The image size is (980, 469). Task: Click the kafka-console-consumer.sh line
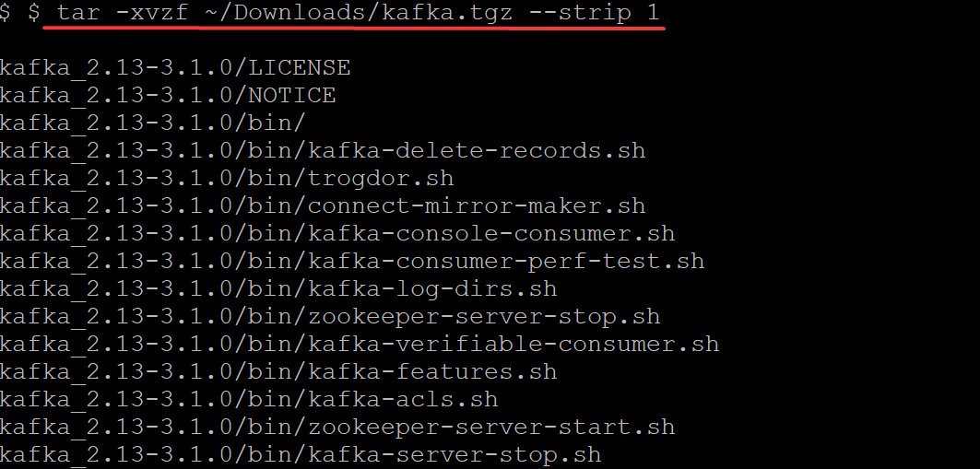[337, 233]
